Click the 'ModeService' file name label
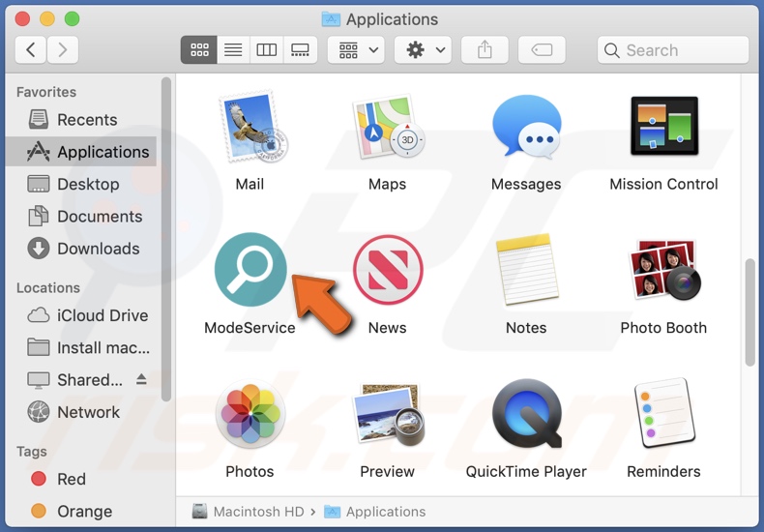764x532 pixels. [x=250, y=328]
